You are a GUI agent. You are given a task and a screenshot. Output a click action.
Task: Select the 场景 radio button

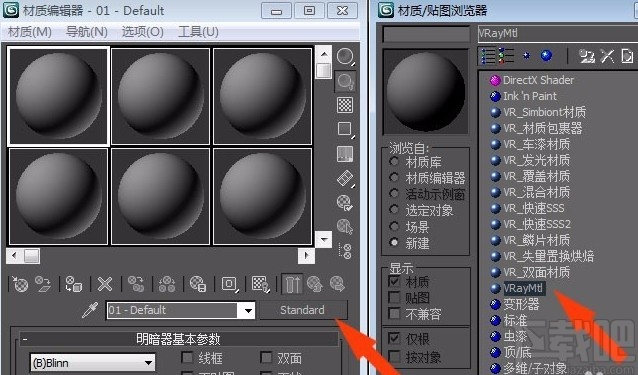tap(394, 227)
